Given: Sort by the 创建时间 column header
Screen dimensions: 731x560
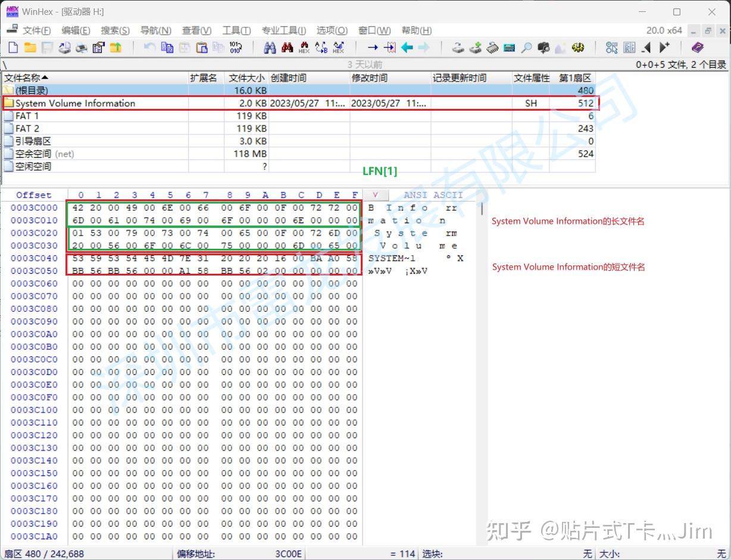Looking at the screenshot, I should click(309, 78).
